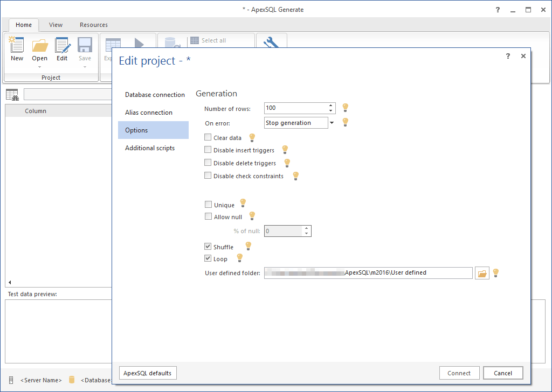The height and width of the screenshot is (392, 552).
Task: Click the hint bulb for User defined folder
Action: tap(496, 273)
